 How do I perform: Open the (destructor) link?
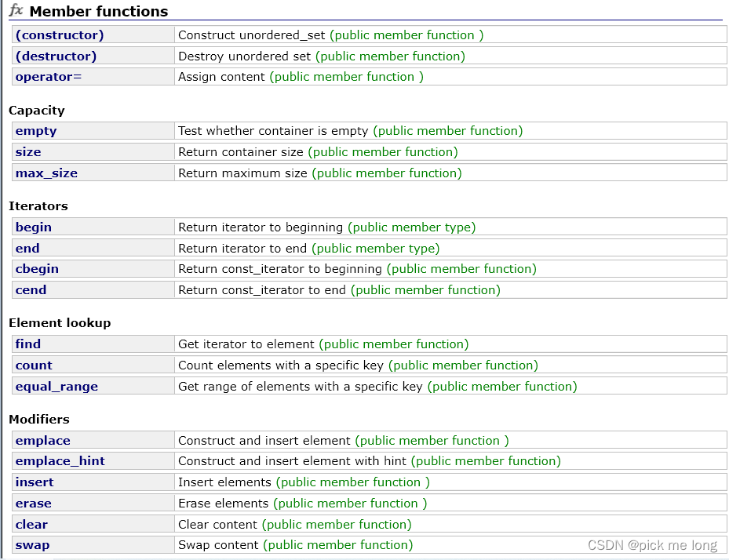[x=56, y=56]
